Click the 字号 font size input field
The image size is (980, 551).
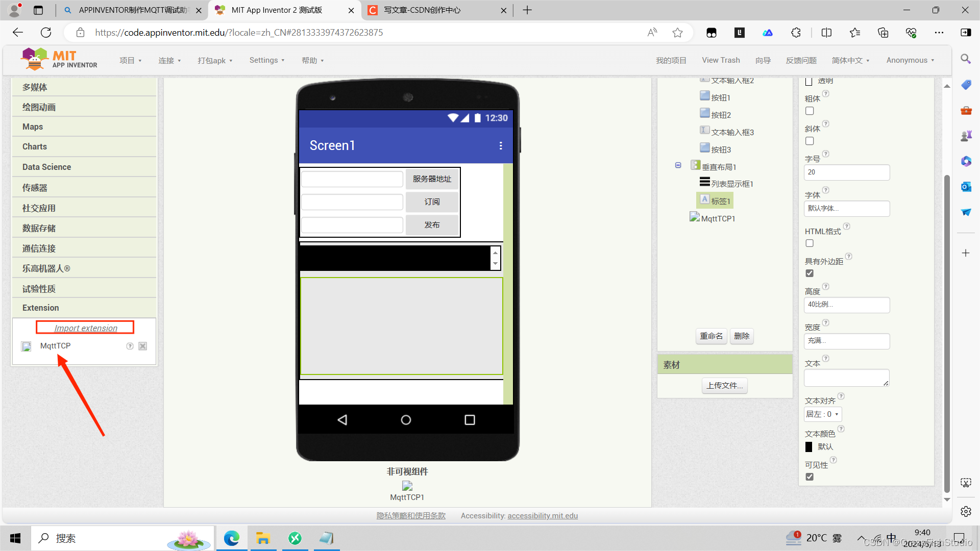tap(846, 172)
